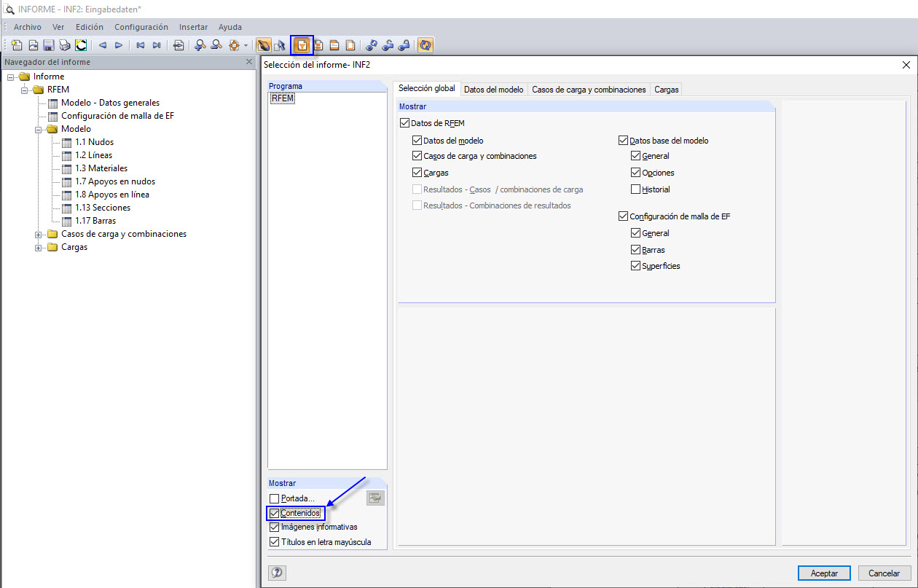Click the eye with closed padlock icon

[404, 45]
